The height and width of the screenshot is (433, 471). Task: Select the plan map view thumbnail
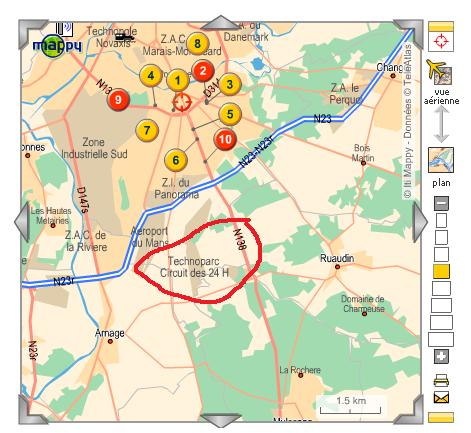click(441, 160)
